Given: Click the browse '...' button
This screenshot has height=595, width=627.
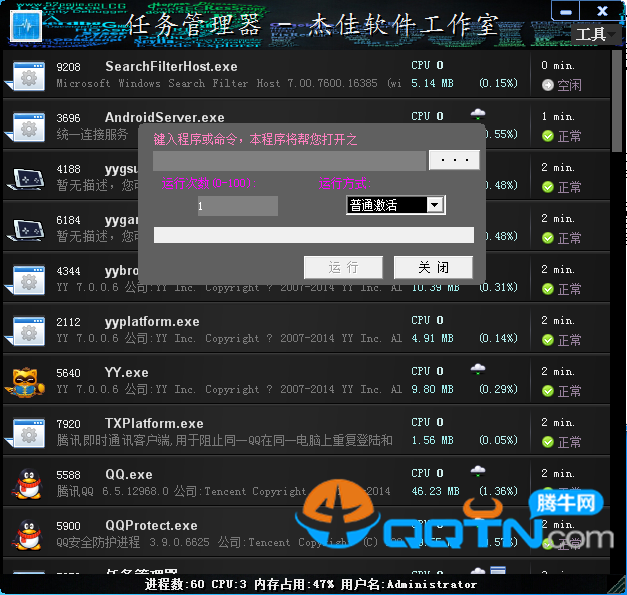Looking at the screenshot, I should click(454, 160).
